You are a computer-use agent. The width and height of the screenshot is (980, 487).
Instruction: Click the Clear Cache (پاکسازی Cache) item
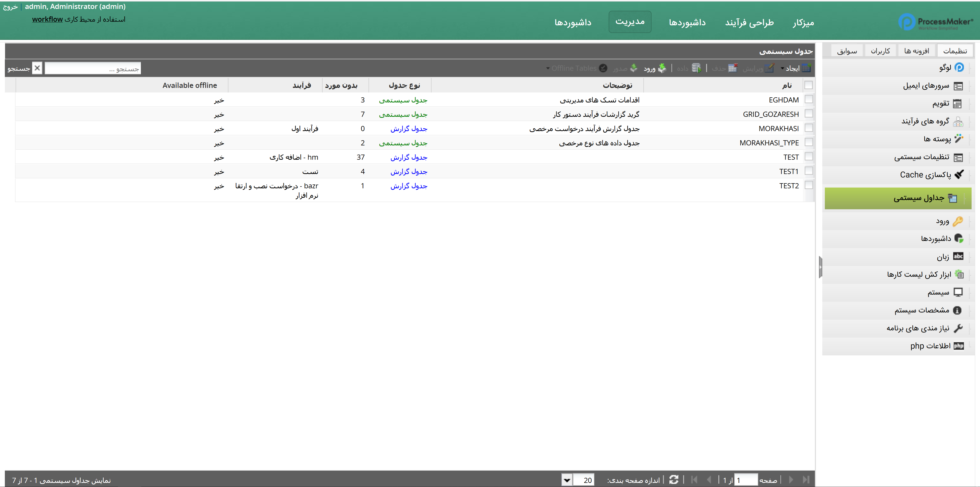click(925, 175)
